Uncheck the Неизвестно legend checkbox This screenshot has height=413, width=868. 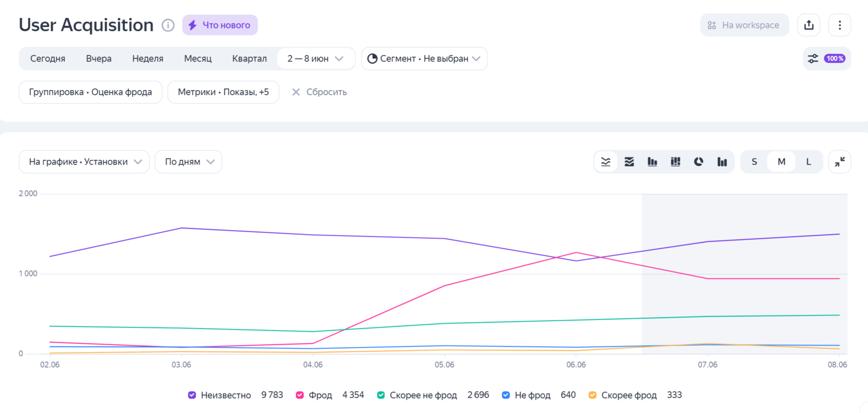tap(192, 395)
